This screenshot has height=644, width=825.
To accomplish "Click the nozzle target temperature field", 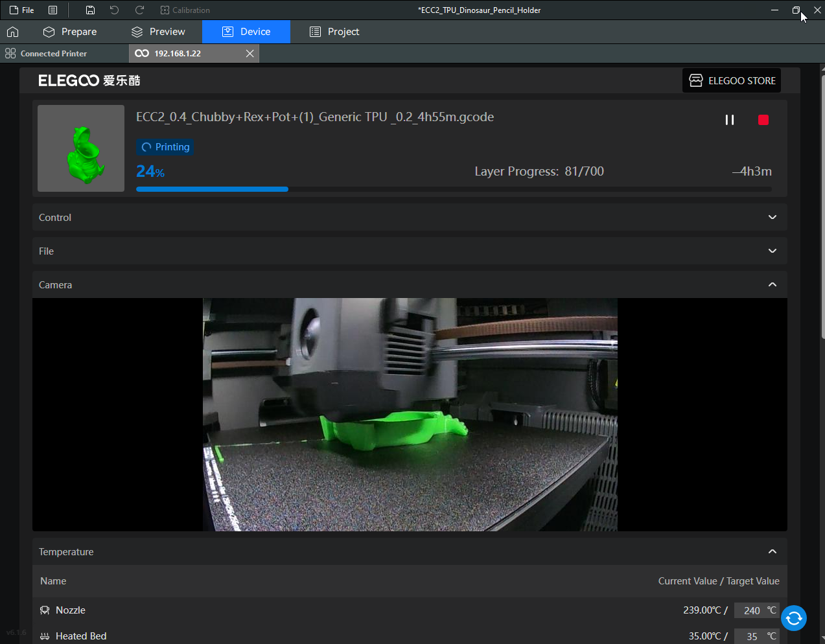I will tap(751, 610).
